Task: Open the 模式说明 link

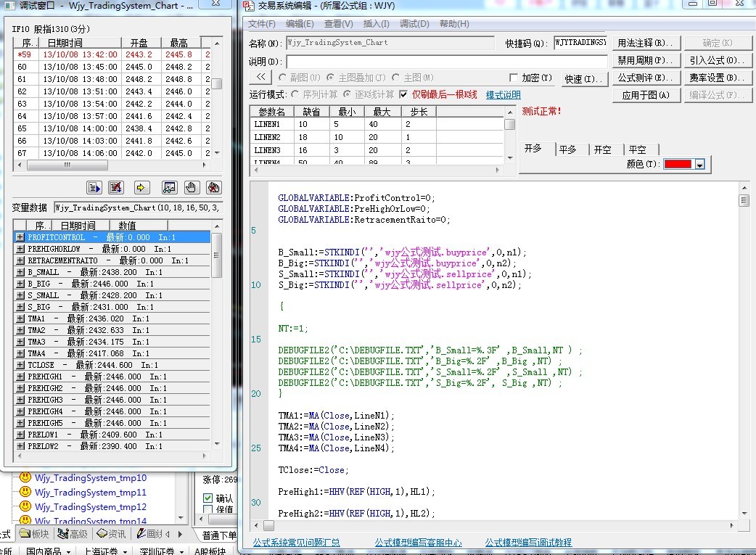Action: [503, 95]
